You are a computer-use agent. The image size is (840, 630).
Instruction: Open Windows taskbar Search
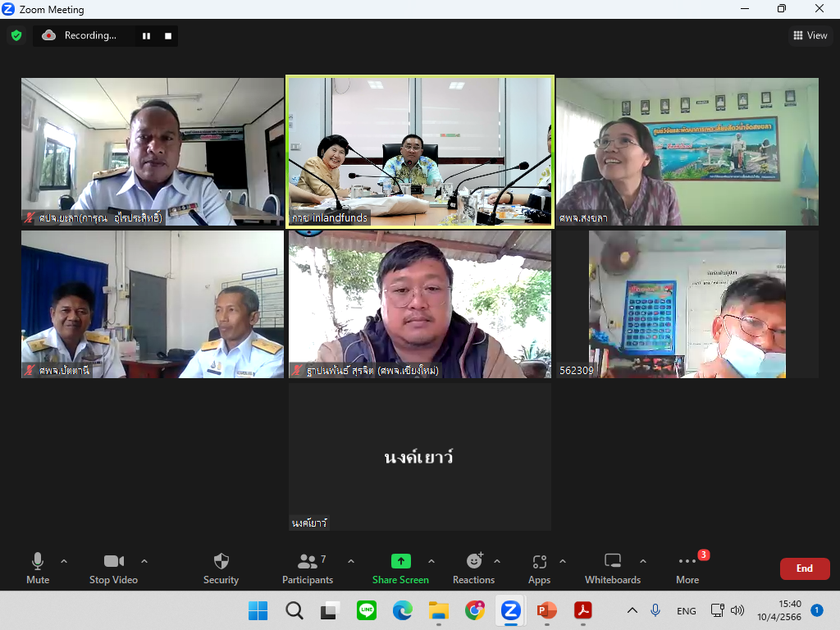pos(294,610)
